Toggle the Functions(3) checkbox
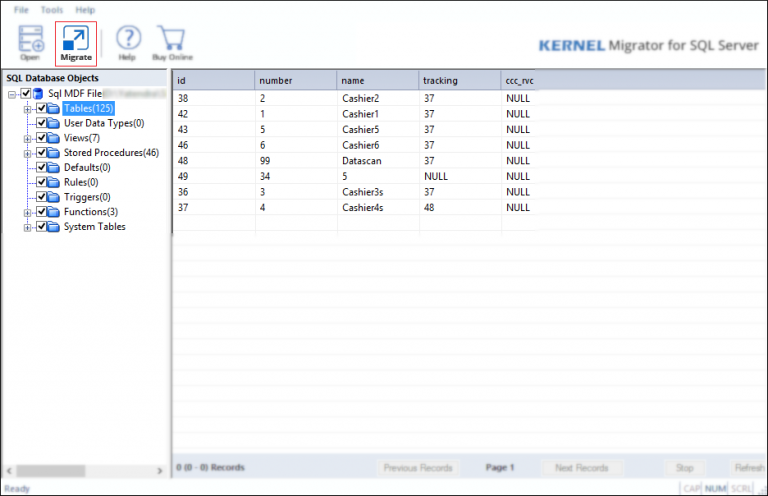Screen dimensions: 768x496 41,212
